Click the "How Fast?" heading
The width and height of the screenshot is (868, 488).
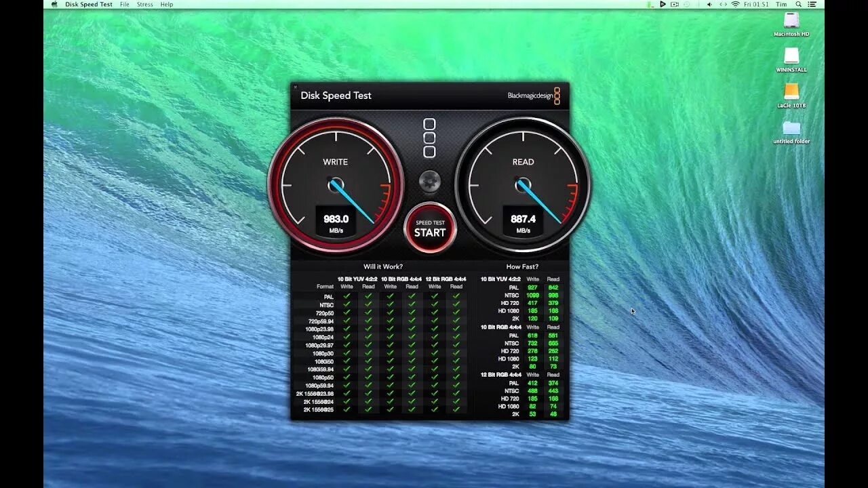522,266
